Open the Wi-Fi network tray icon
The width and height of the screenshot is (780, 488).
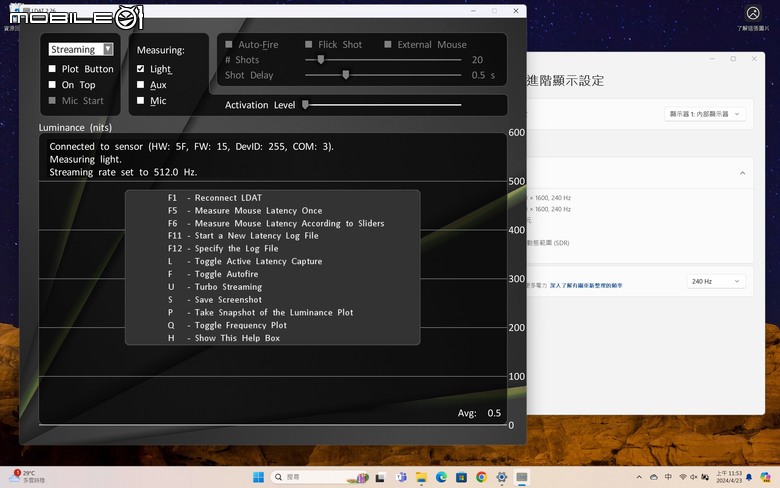tap(683, 477)
